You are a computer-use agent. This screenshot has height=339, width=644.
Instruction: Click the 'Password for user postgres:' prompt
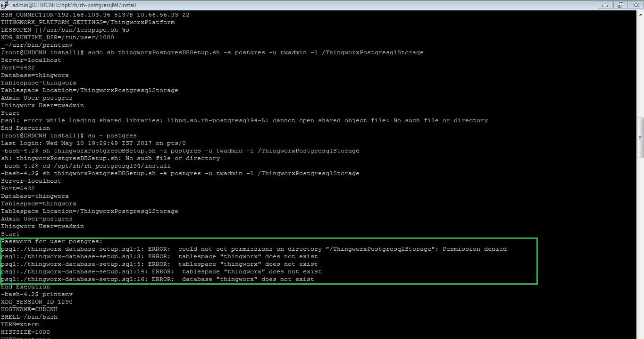(x=52, y=241)
